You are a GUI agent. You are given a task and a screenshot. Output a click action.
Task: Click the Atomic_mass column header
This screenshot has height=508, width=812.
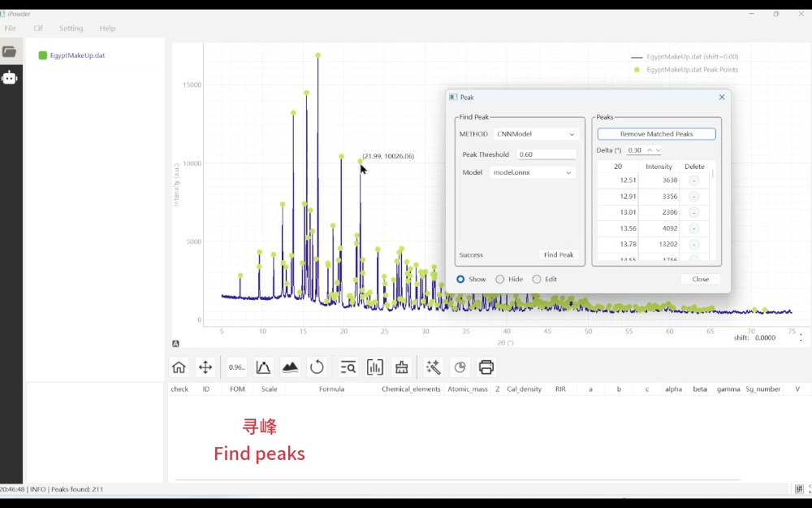(468, 389)
